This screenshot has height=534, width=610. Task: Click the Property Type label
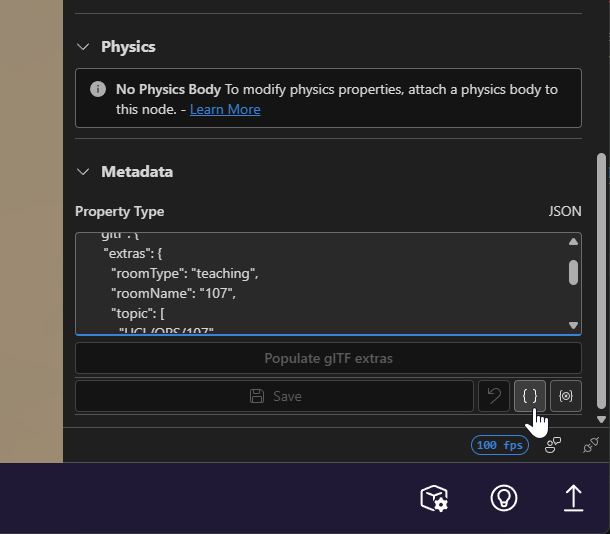coord(119,212)
